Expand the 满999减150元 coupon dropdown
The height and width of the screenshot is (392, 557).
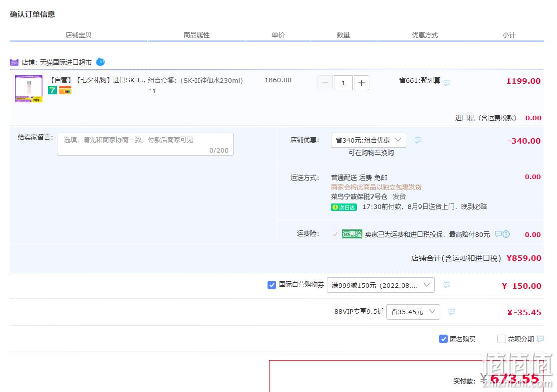coord(380,285)
